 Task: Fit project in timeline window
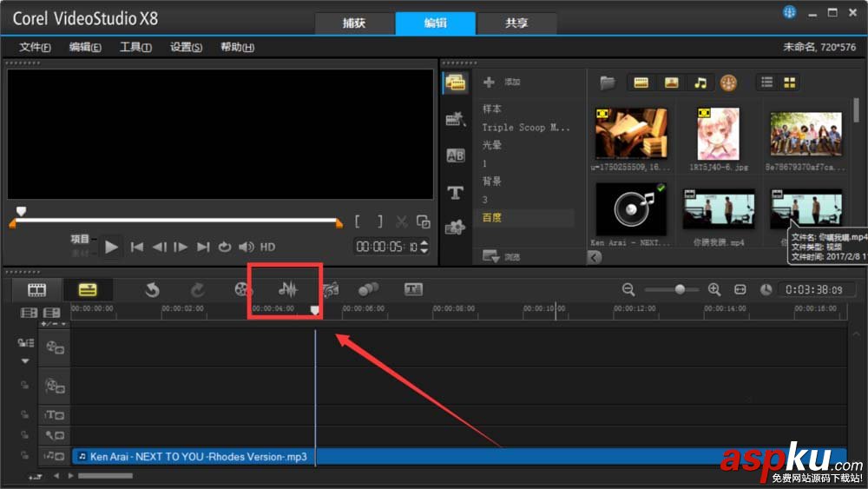pos(740,289)
